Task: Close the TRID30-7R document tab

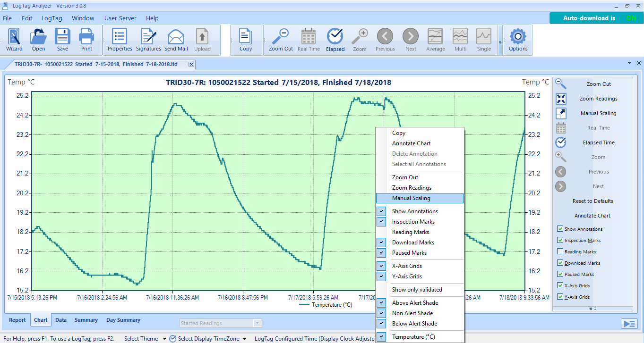Action: (x=191, y=64)
